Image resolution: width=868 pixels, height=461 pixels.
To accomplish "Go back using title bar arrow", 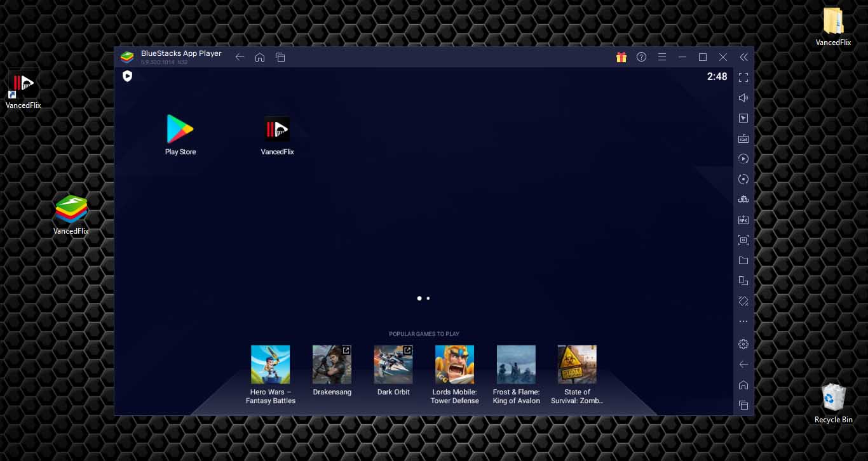I will point(240,57).
